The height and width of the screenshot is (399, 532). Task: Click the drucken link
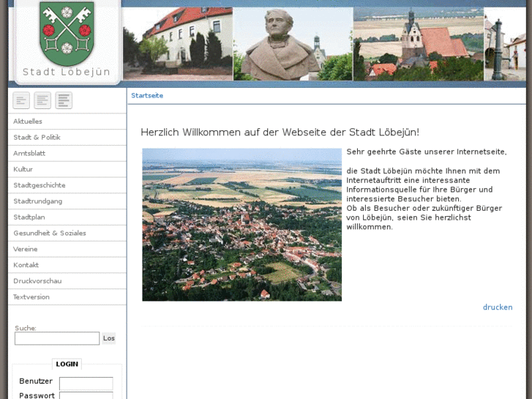tap(498, 307)
